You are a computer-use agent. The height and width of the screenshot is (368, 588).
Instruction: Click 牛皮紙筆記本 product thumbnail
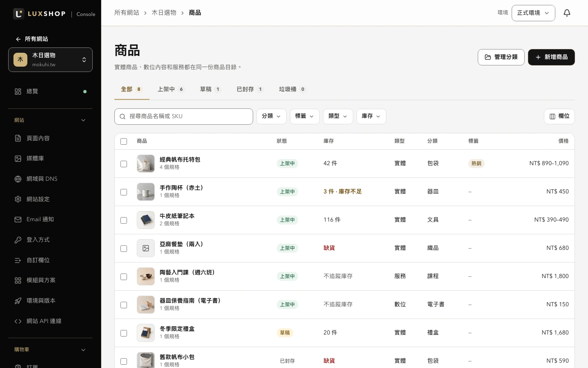146,220
